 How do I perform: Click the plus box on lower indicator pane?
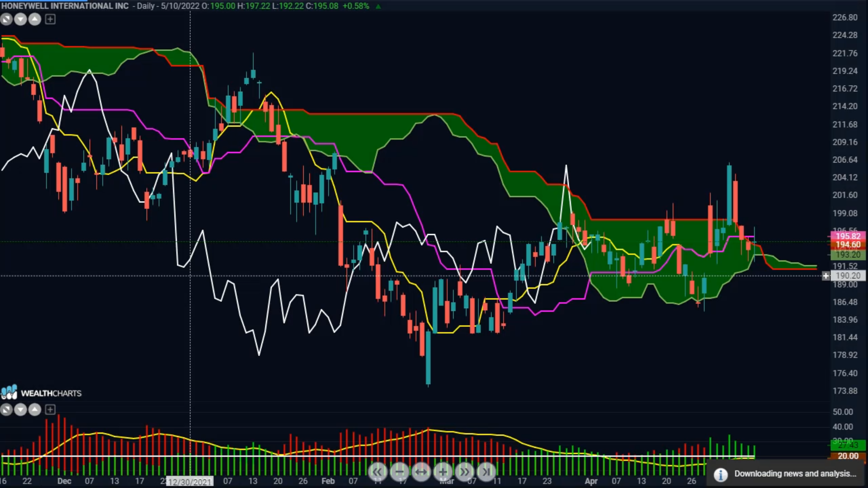(x=50, y=410)
